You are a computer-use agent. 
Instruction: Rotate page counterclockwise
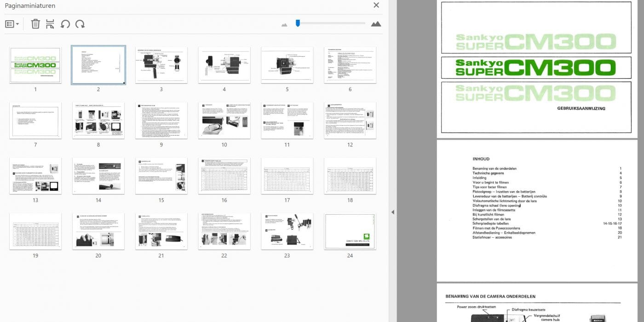[65, 24]
